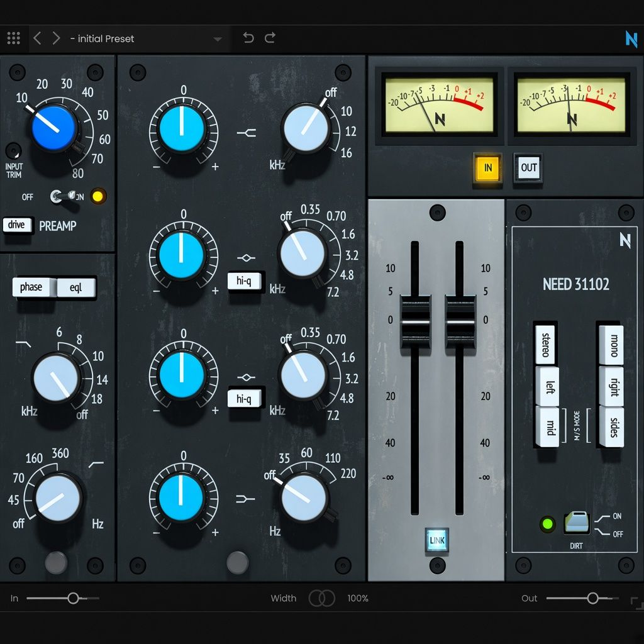
Task: Click the Width 100% value
Action: coord(358,599)
